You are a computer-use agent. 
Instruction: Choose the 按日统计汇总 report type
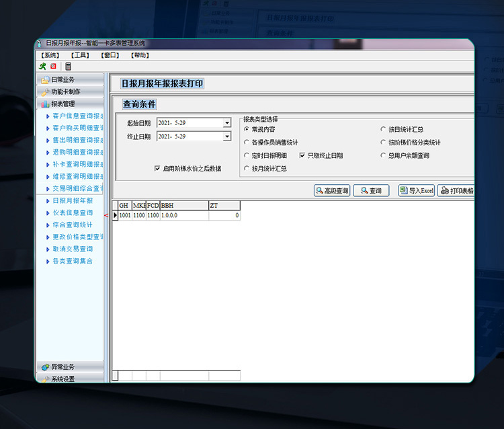[x=383, y=129]
